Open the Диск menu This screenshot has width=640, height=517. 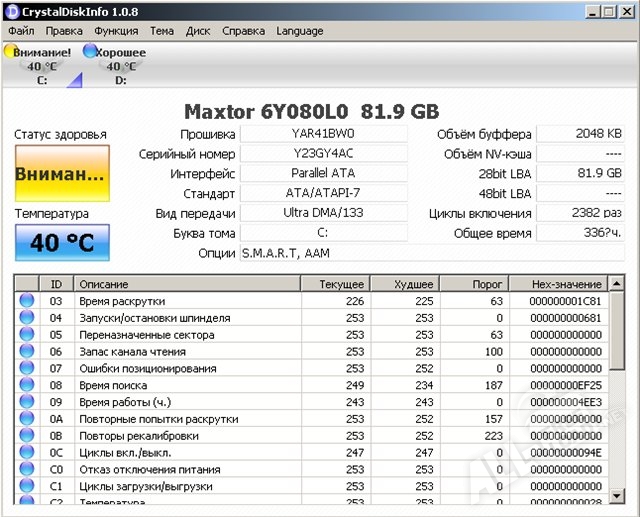198,31
